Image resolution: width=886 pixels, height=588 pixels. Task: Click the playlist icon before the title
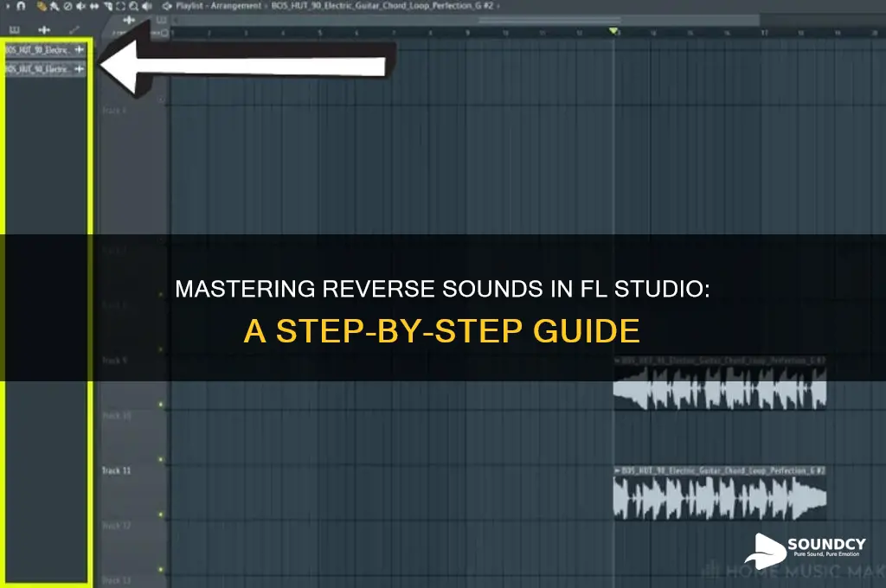coord(167,6)
